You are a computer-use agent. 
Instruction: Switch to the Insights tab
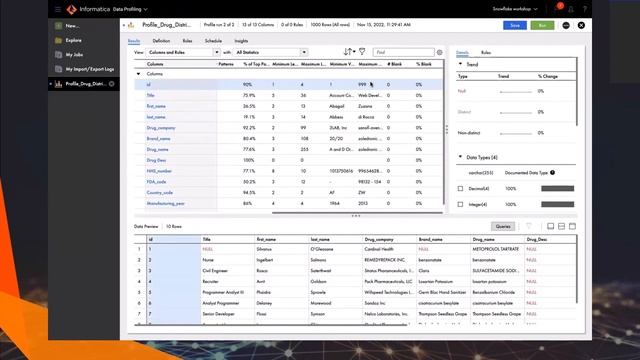click(x=241, y=41)
